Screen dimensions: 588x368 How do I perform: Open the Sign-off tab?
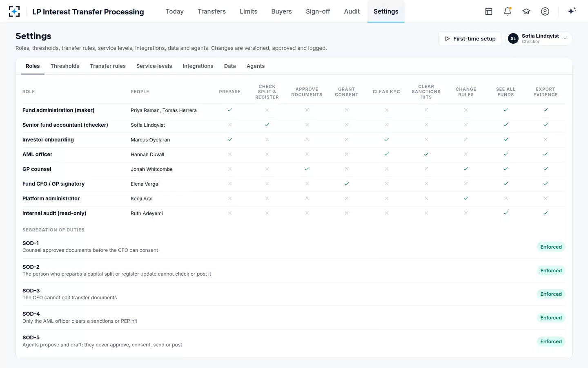pyautogui.click(x=318, y=11)
